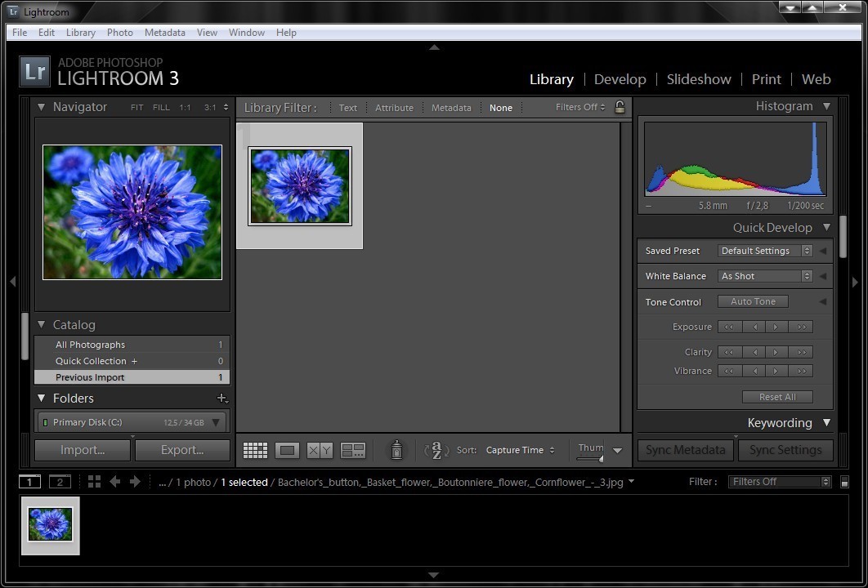
Task: Adjust the Thumbnails size slider
Action: tap(591, 458)
